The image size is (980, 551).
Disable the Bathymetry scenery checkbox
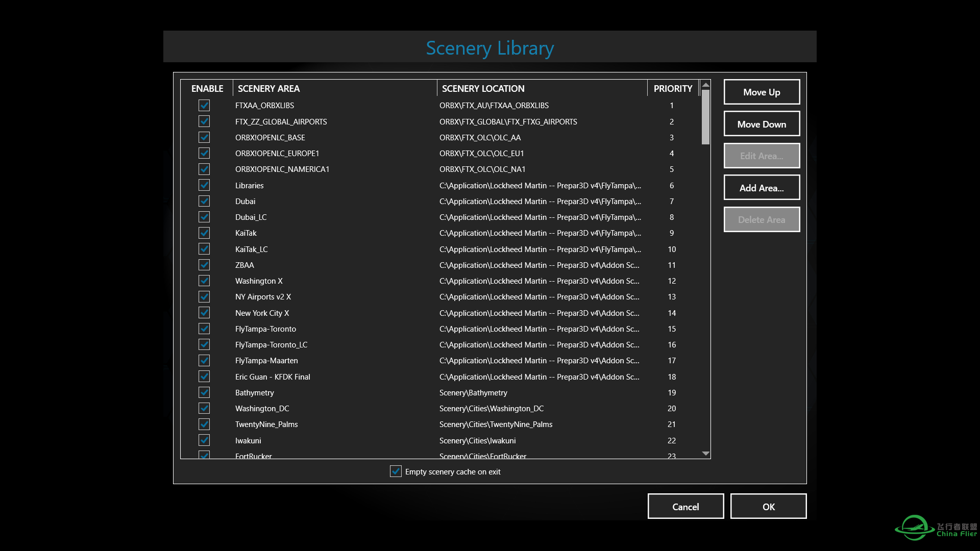click(x=204, y=392)
